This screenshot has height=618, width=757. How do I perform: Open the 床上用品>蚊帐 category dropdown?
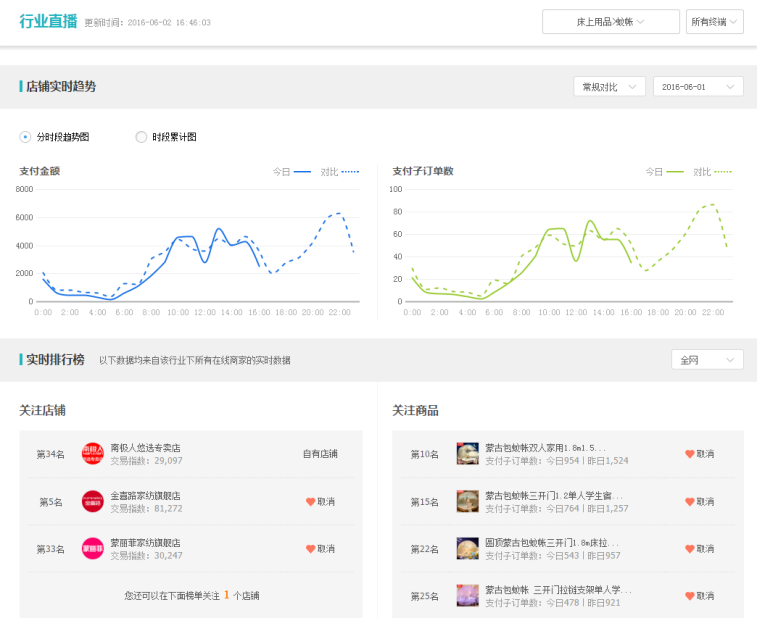(610, 21)
